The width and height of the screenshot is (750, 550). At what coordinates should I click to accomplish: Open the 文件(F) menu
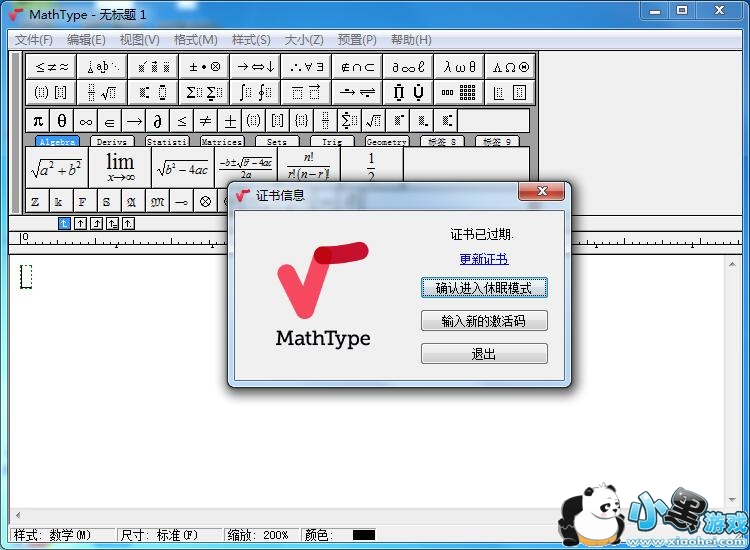click(34, 40)
